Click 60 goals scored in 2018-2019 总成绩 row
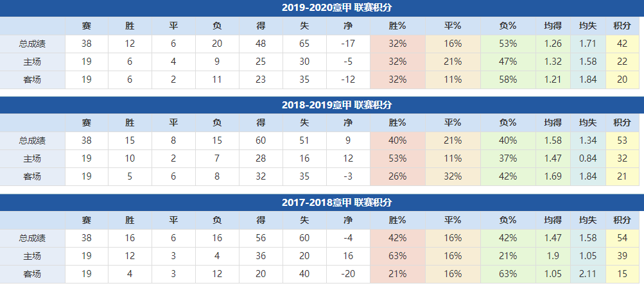This screenshot has height=288, width=644. click(261, 140)
